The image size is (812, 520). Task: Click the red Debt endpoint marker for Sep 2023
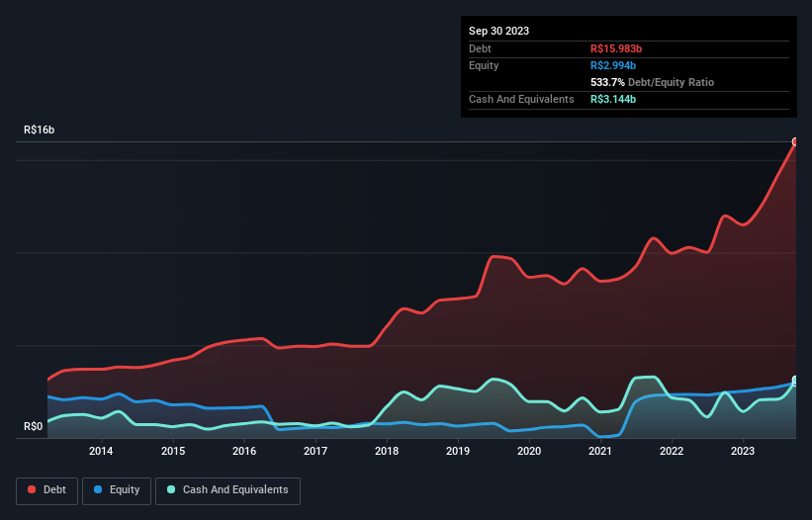point(795,141)
